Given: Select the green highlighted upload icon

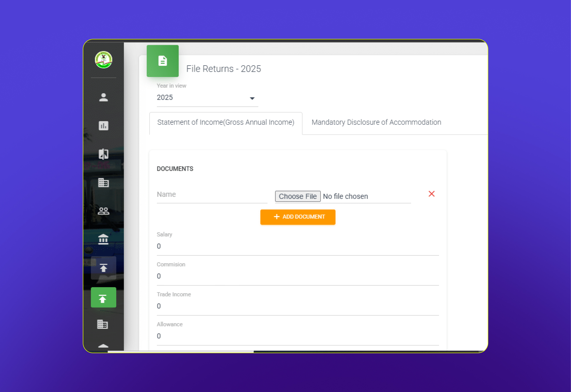Looking at the screenshot, I should click(103, 298).
